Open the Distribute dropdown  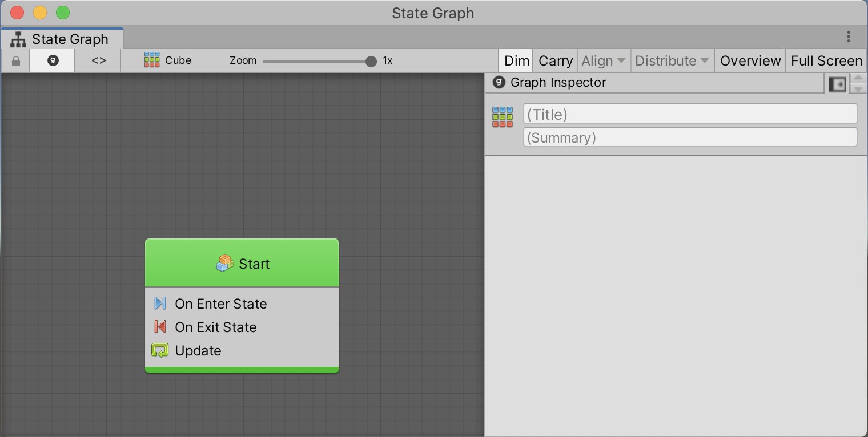coord(672,61)
